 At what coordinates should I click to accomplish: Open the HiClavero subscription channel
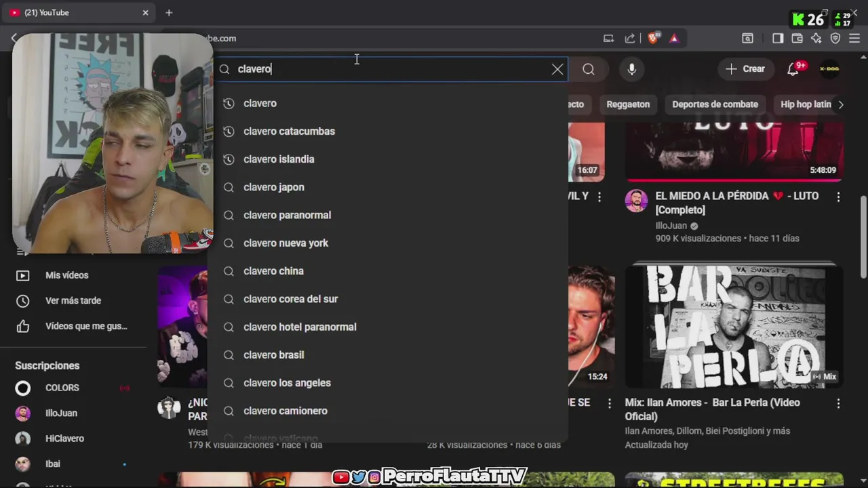pyautogui.click(x=73, y=439)
